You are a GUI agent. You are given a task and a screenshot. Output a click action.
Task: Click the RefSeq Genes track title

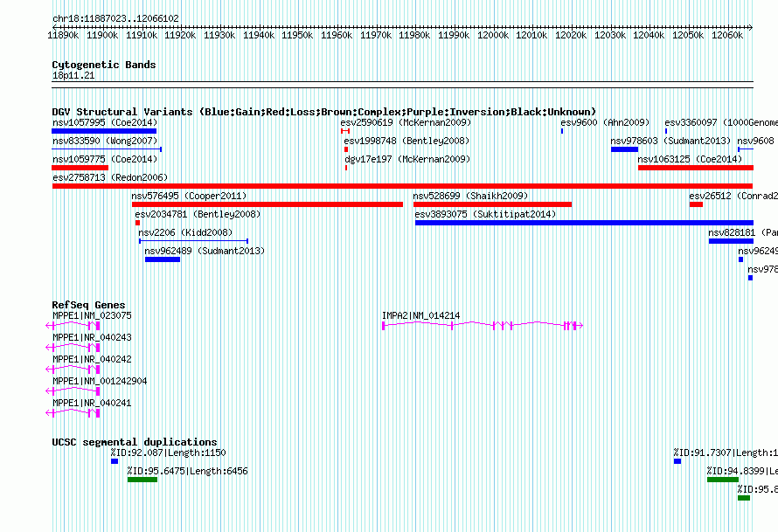click(x=88, y=305)
